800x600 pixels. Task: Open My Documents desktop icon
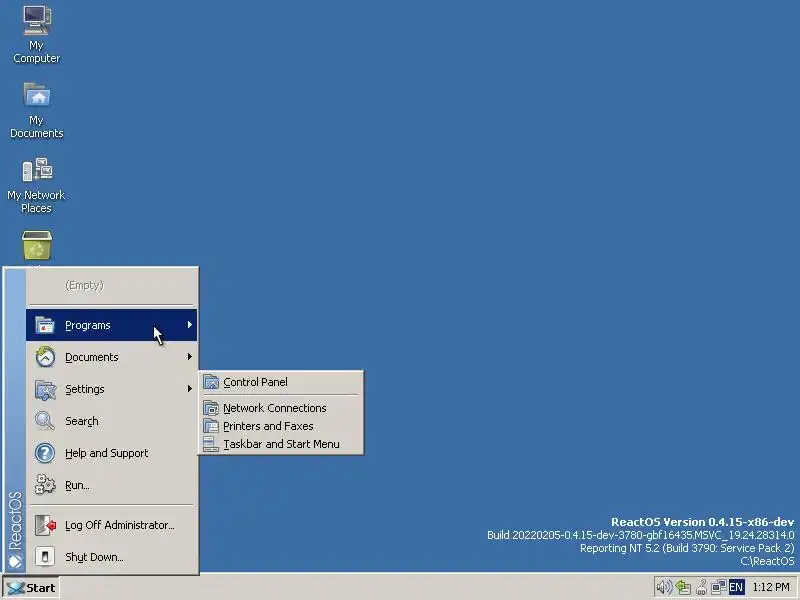coord(37,110)
